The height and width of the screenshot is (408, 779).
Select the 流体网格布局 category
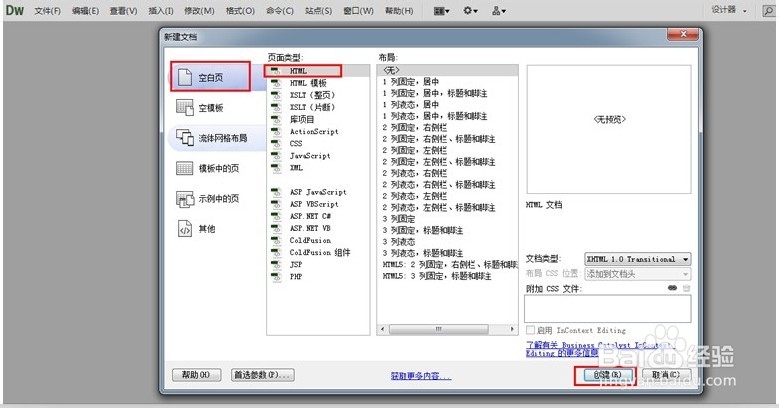[210, 138]
